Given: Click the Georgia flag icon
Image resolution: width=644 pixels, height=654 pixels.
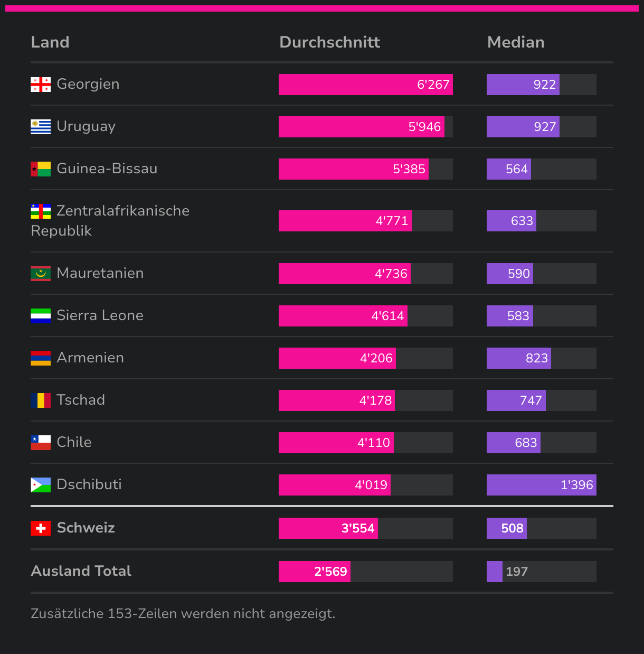Looking at the screenshot, I should point(41,85).
